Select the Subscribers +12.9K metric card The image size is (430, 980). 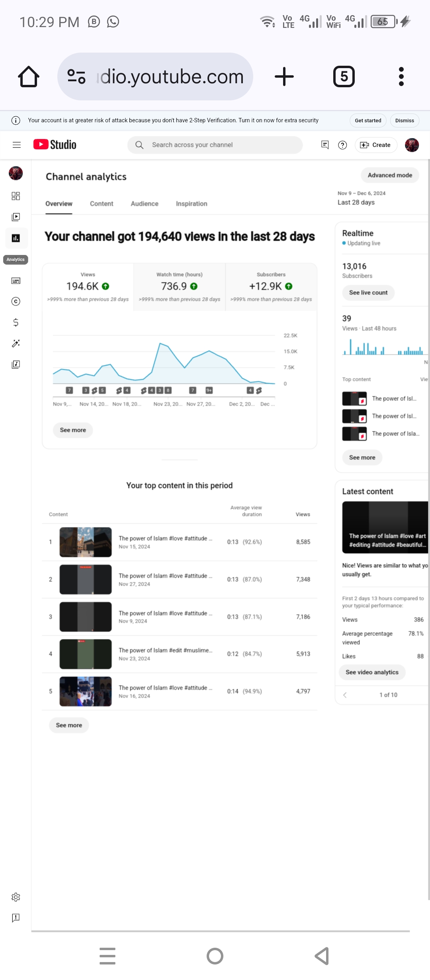coord(271,287)
